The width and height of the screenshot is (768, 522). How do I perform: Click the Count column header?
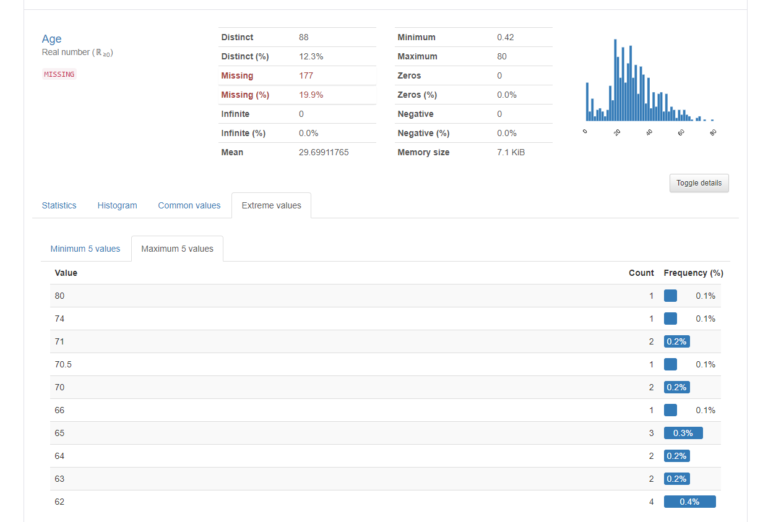coord(641,273)
